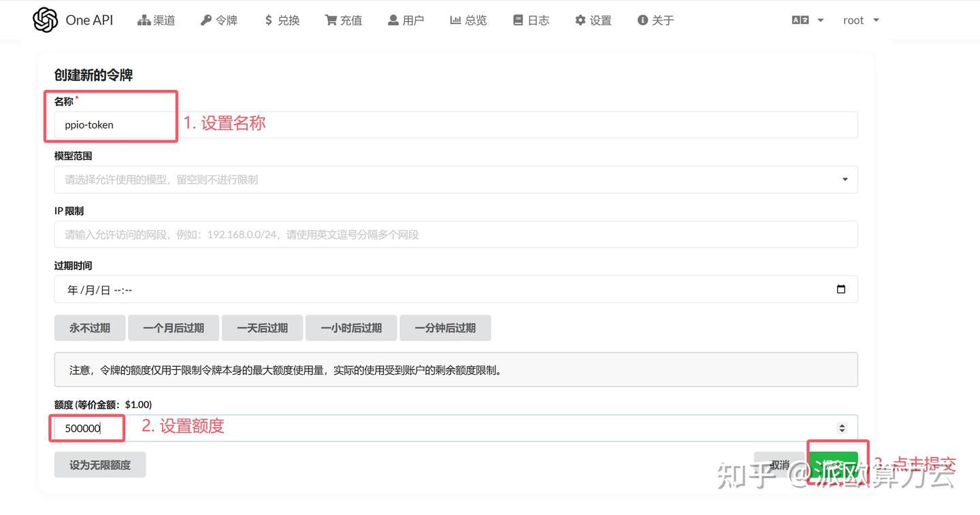
Task: Click the One API logo icon
Action: [45, 20]
